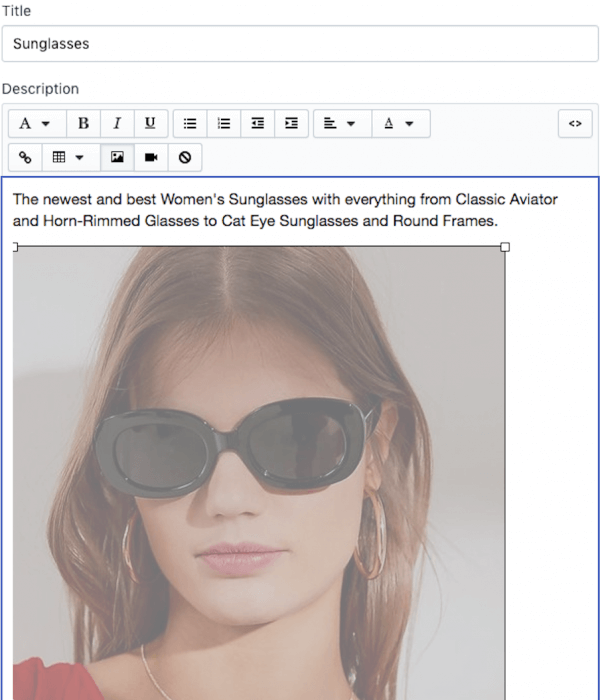This screenshot has height=700, width=600.
Task: Click the insert video icon
Action: pyautogui.click(x=151, y=158)
